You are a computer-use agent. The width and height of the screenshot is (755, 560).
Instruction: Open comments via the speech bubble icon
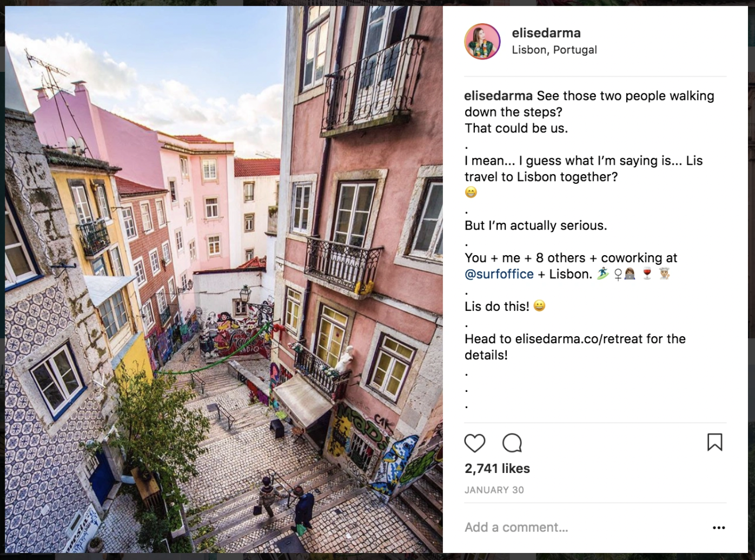point(512,443)
